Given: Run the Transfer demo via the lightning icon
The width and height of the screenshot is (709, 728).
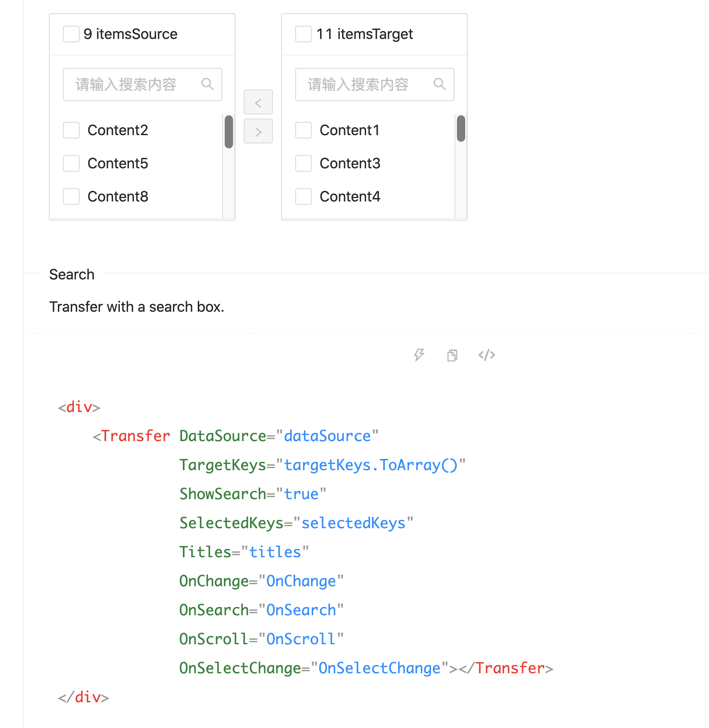Looking at the screenshot, I should pyautogui.click(x=419, y=355).
